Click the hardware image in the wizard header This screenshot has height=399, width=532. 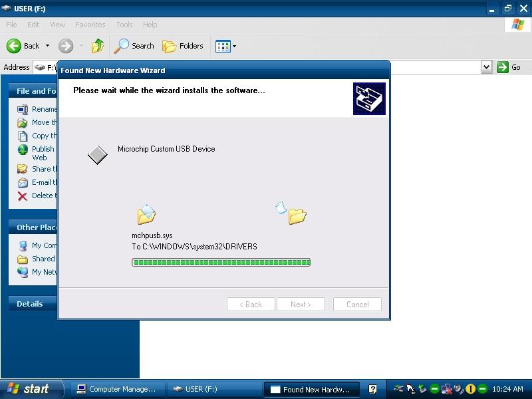pos(369,98)
